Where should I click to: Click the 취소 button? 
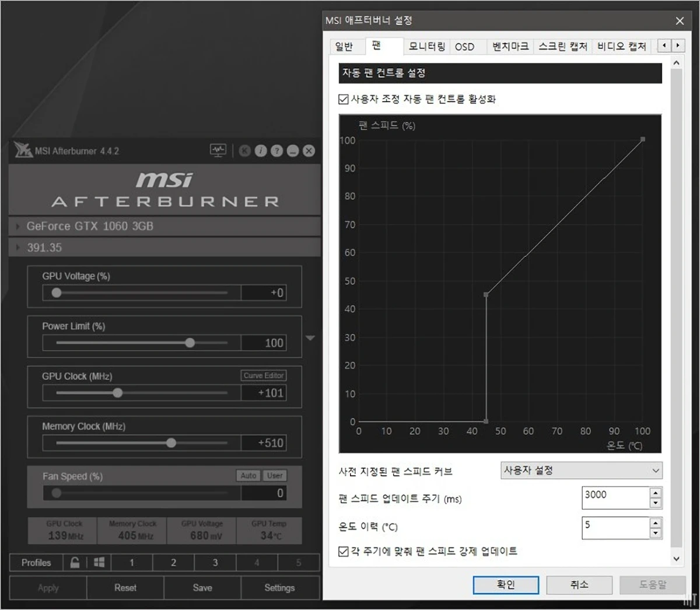click(579, 584)
